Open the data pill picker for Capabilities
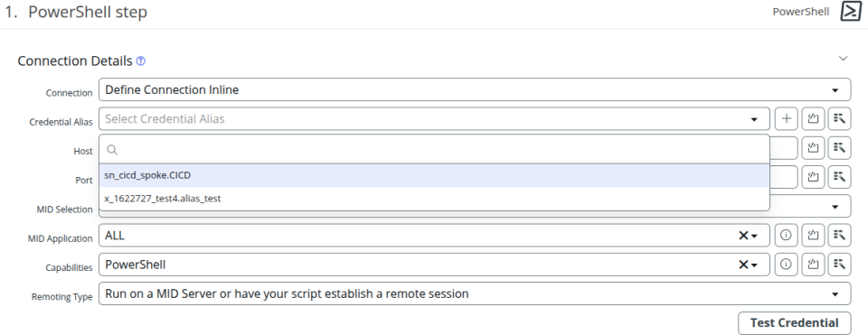This screenshot has height=335, width=868. 839,265
